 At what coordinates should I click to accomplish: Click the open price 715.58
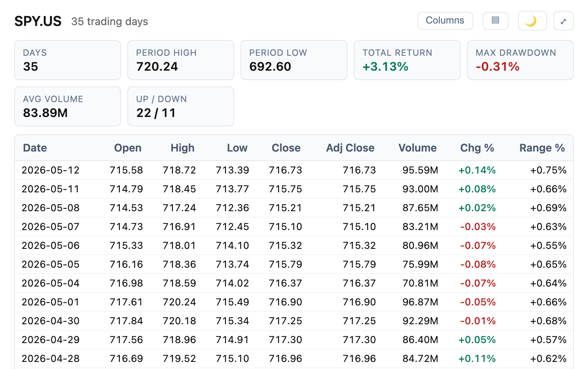(126, 170)
